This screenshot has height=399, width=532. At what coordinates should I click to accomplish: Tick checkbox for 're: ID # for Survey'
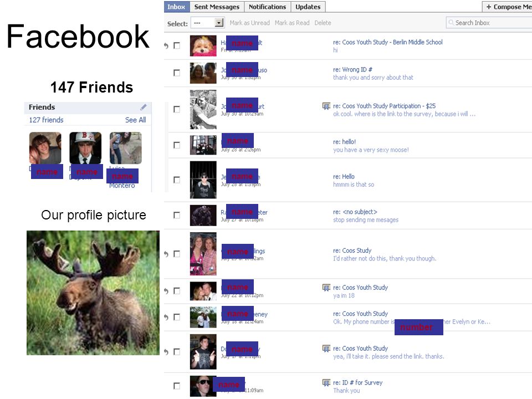click(177, 386)
